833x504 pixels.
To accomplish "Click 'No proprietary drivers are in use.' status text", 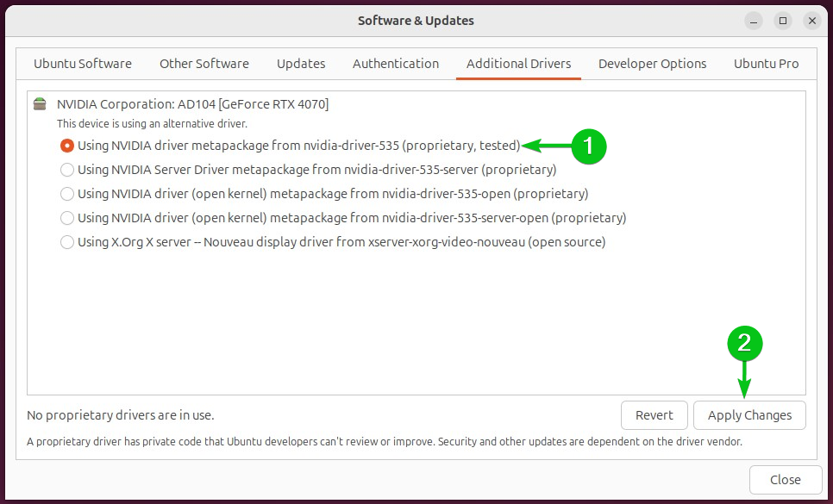I will pyautogui.click(x=121, y=415).
